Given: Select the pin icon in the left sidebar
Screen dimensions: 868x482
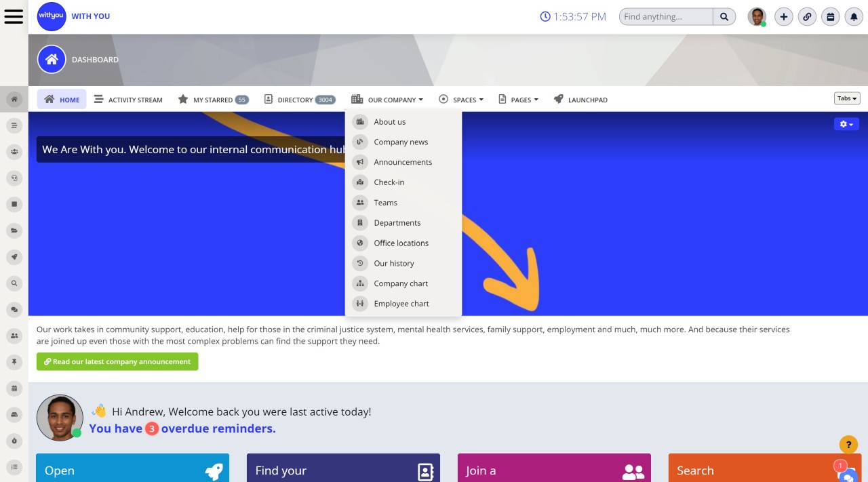Looking at the screenshot, I should coord(14,361).
